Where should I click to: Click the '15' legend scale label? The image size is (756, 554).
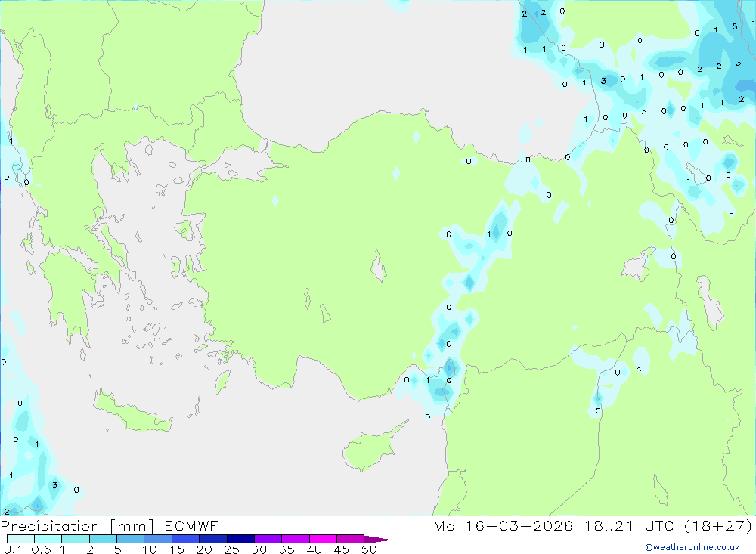click(177, 549)
